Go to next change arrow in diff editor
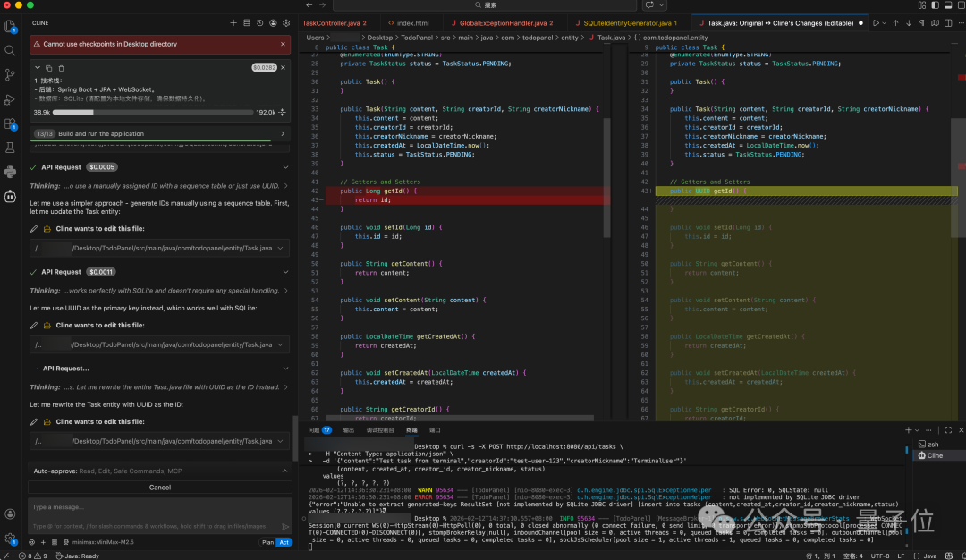This screenshot has width=966, height=560. [909, 22]
